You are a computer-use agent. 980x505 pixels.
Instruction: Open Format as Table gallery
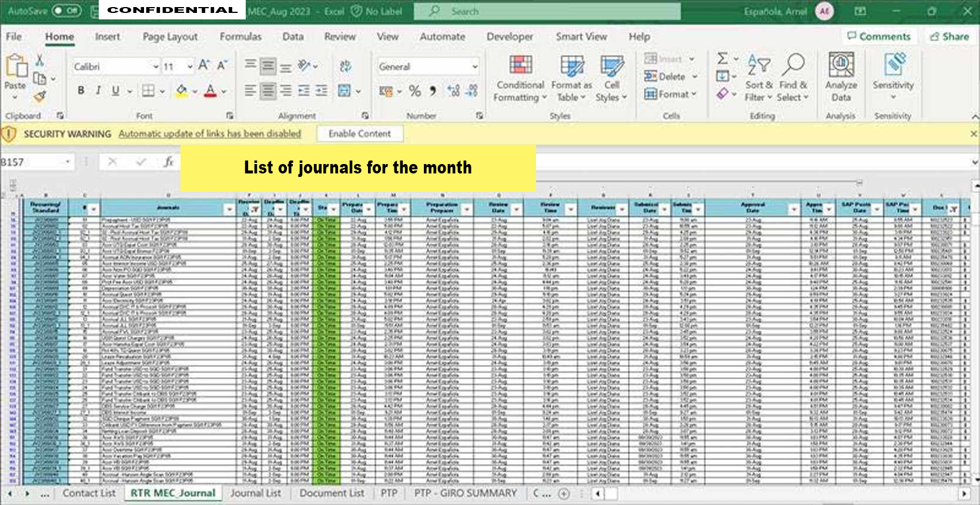[x=571, y=79]
